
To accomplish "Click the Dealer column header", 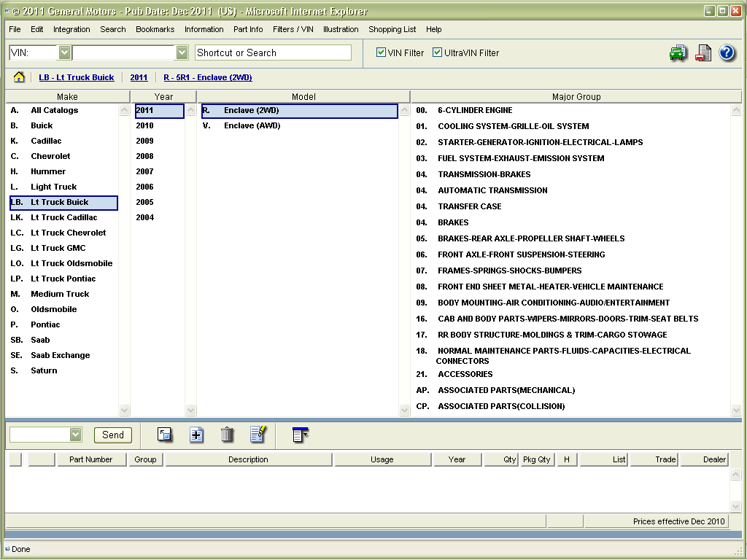I will pos(704,459).
